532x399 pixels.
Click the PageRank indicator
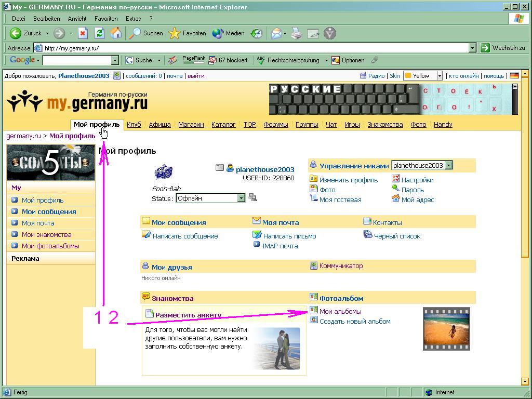point(194,60)
